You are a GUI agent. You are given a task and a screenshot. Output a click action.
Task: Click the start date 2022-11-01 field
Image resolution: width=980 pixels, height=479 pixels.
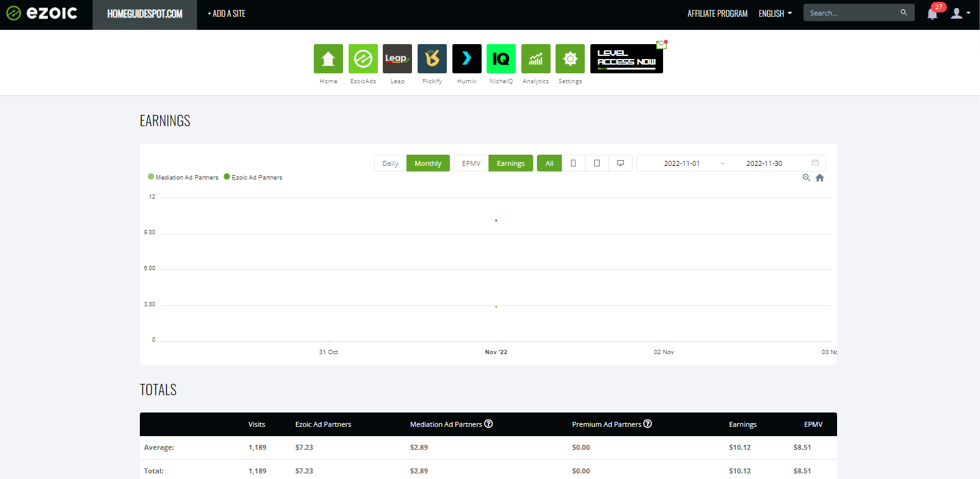(682, 163)
